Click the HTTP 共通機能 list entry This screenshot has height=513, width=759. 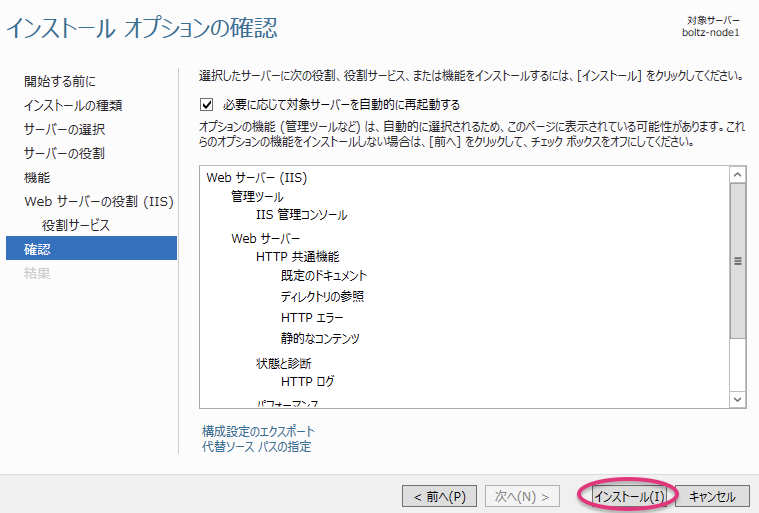298,256
